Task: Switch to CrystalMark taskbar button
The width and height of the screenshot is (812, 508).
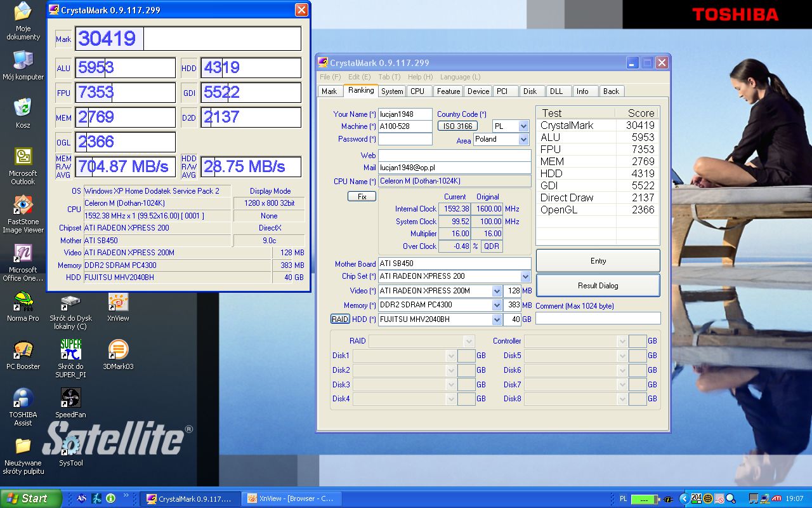Action: click(190, 498)
